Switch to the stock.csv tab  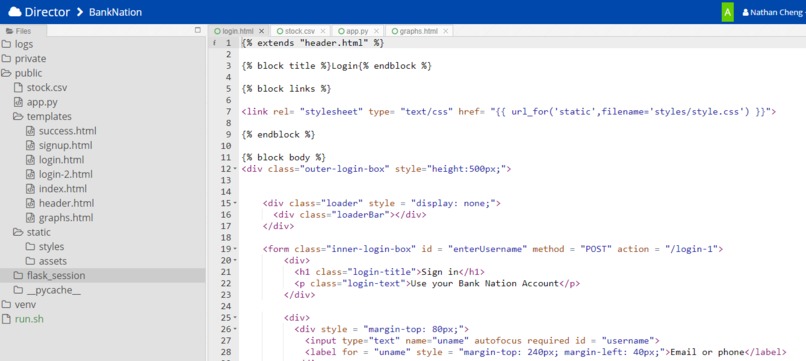click(x=300, y=31)
